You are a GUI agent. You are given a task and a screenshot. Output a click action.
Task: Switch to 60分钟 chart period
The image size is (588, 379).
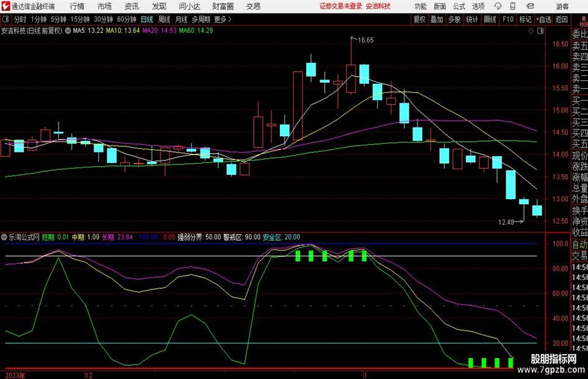pos(126,19)
